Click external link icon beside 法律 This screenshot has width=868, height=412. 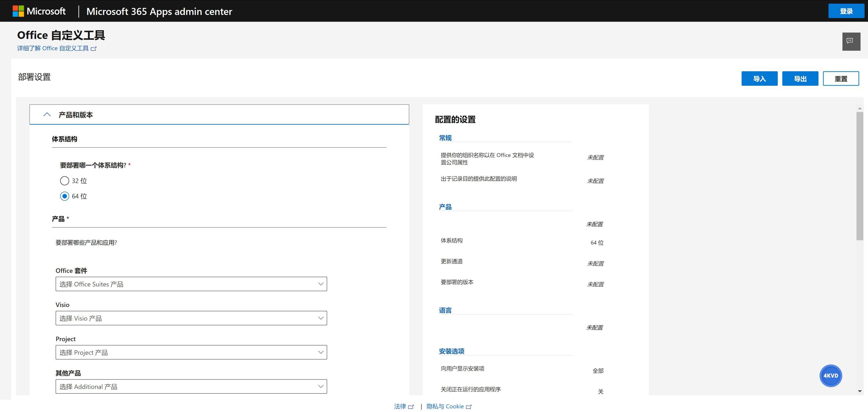(411, 407)
